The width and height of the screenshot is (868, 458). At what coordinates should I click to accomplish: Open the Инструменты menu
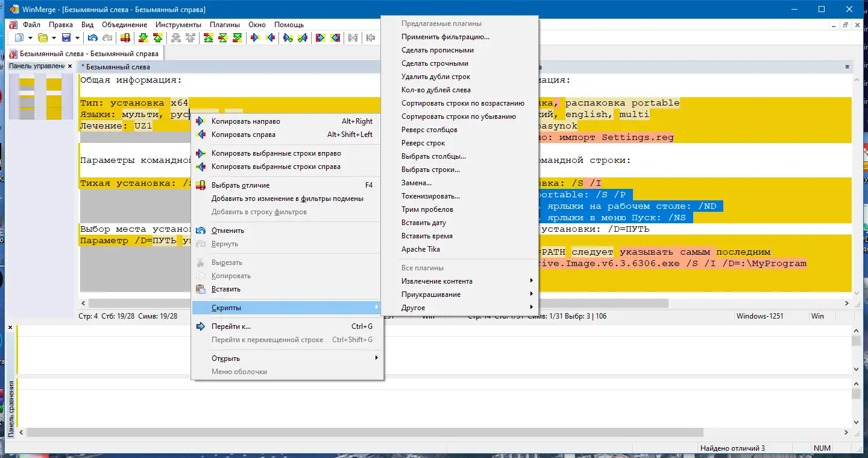[x=178, y=25]
